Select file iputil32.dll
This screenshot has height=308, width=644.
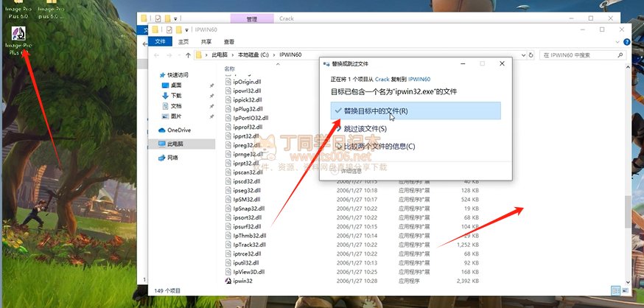pos(245,263)
